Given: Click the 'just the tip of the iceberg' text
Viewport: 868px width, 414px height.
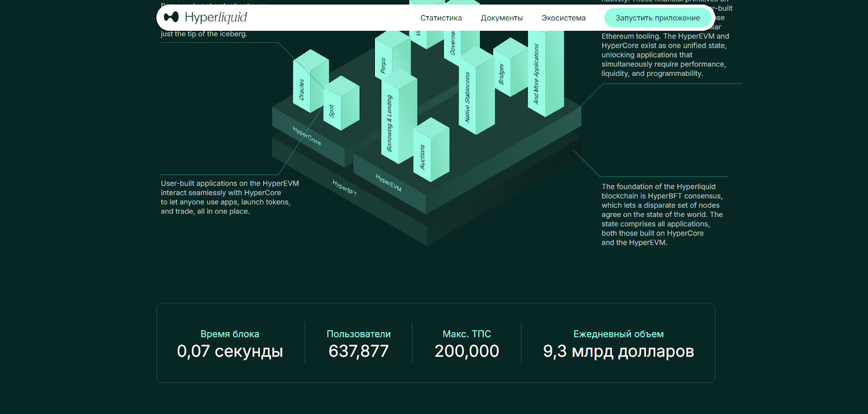Looking at the screenshot, I should pos(204,34).
